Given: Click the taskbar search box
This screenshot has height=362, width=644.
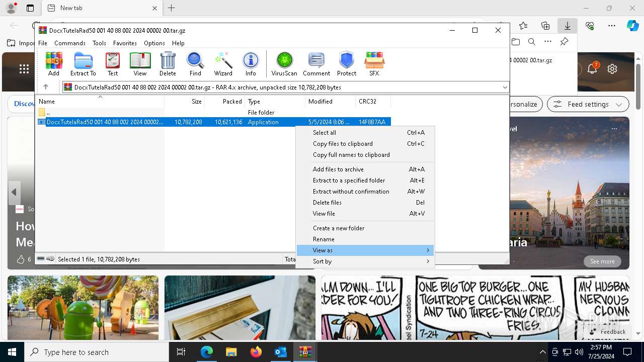Looking at the screenshot, I should click(x=97, y=352).
